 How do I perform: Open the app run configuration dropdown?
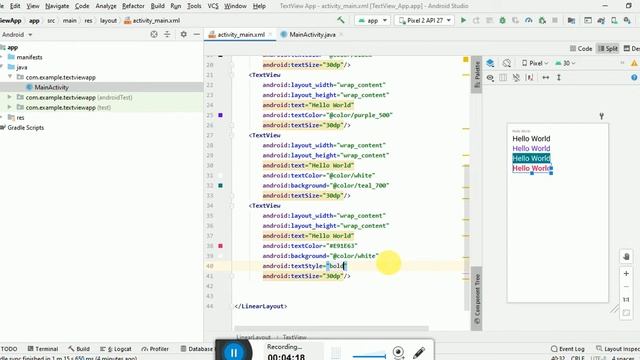[x=373, y=20]
